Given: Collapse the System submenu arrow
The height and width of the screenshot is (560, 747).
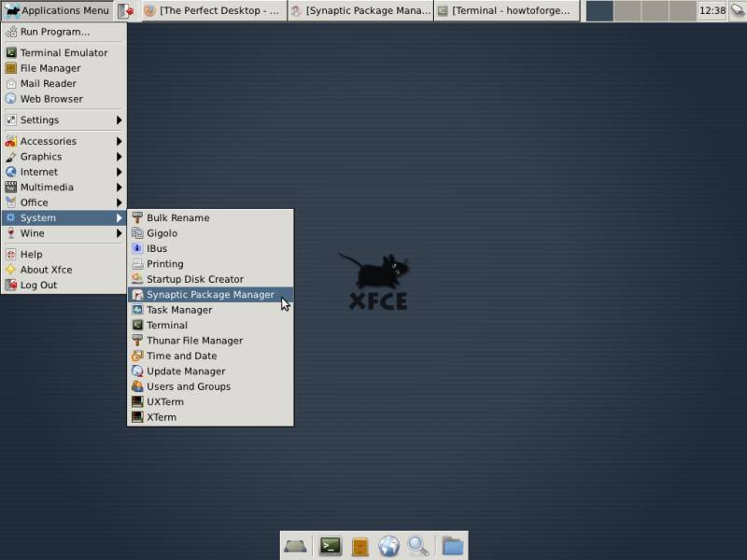Looking at the screenshot, I should point(120,218).
